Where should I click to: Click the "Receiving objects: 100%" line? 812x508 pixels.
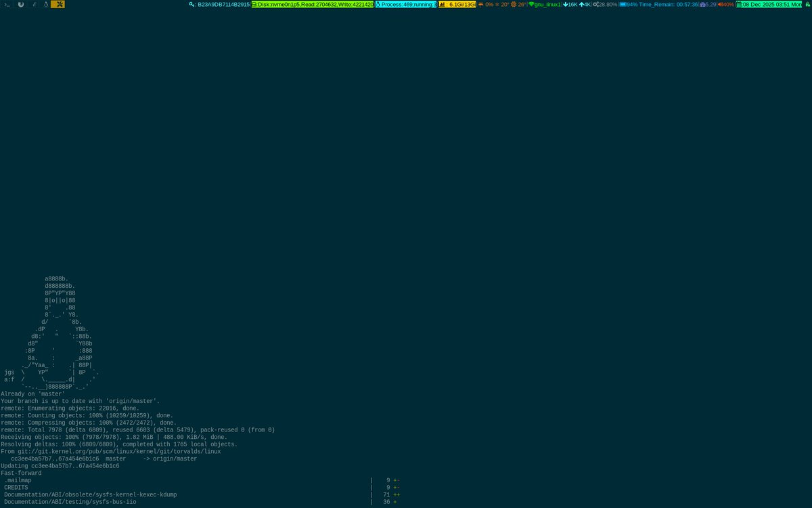pyautogui.click(x=114, y=437)
